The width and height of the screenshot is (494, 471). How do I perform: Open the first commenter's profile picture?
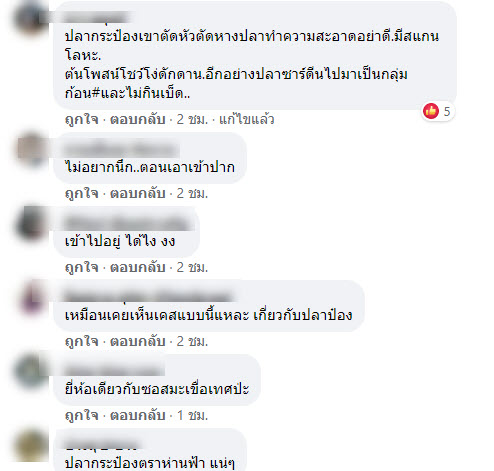pos(32,17)
